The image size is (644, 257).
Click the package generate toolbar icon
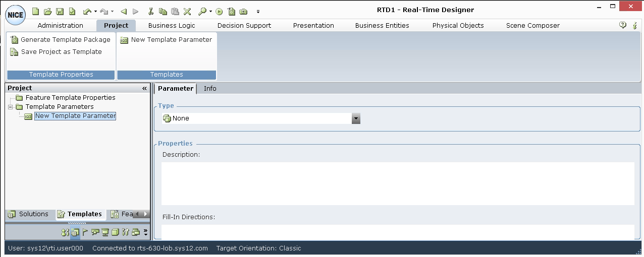click(x=231, y=11)
